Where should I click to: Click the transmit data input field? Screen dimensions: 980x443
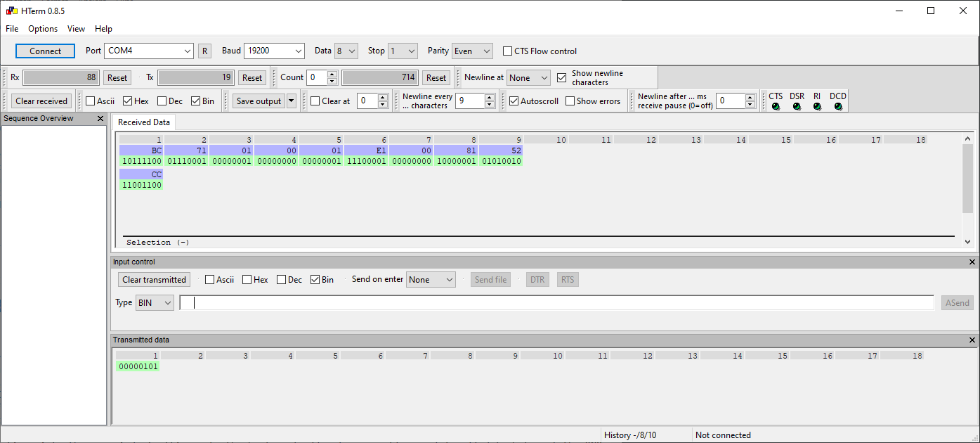[556, 303]
